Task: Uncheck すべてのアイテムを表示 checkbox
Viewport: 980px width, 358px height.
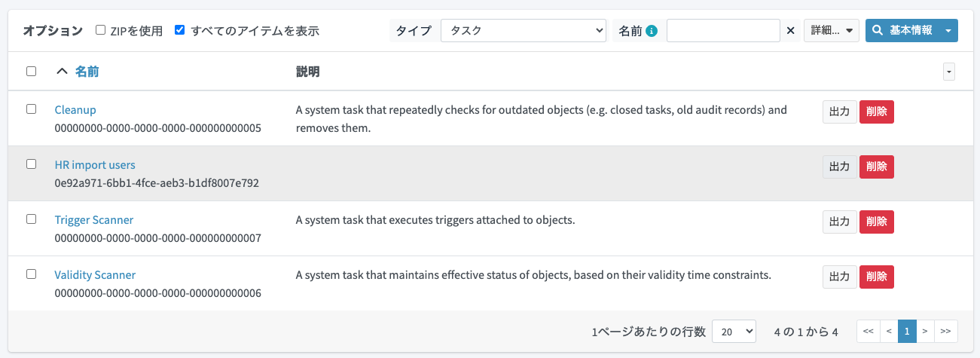Action: (x=179, y=30)
